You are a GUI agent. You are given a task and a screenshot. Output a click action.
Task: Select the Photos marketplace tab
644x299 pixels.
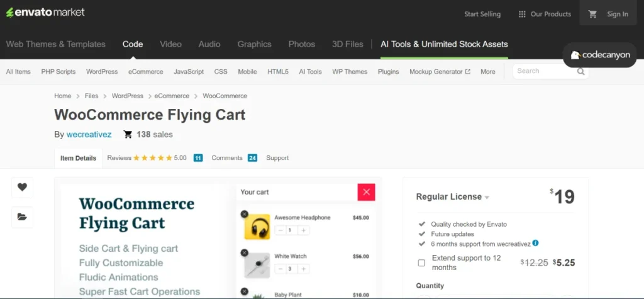[x=302, y=44]
